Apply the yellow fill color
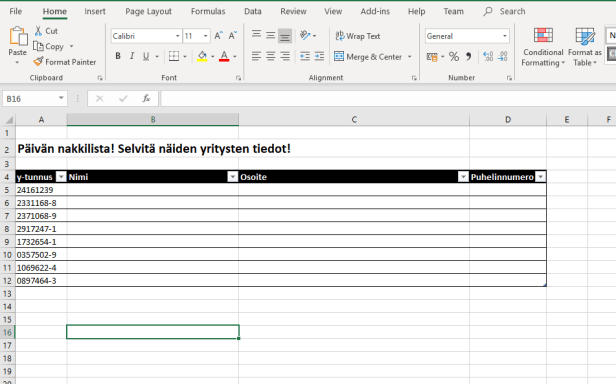The height and width of the screenshot is (384, 616). pyautogui.click(x=202, y=56)
